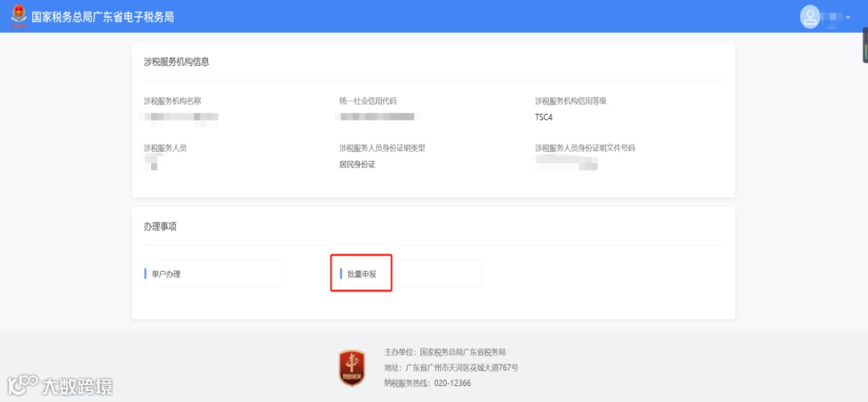Select the TSC4 credit rating value
868x402 pixels.
click(543, 117)
